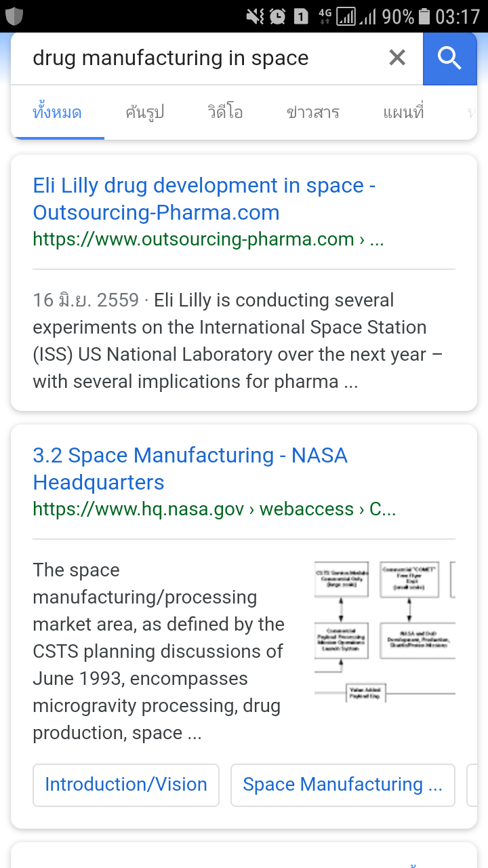Select the ทั้งหมด tab
The height and width of the screenshot is (868, 488).
point(58,113)
